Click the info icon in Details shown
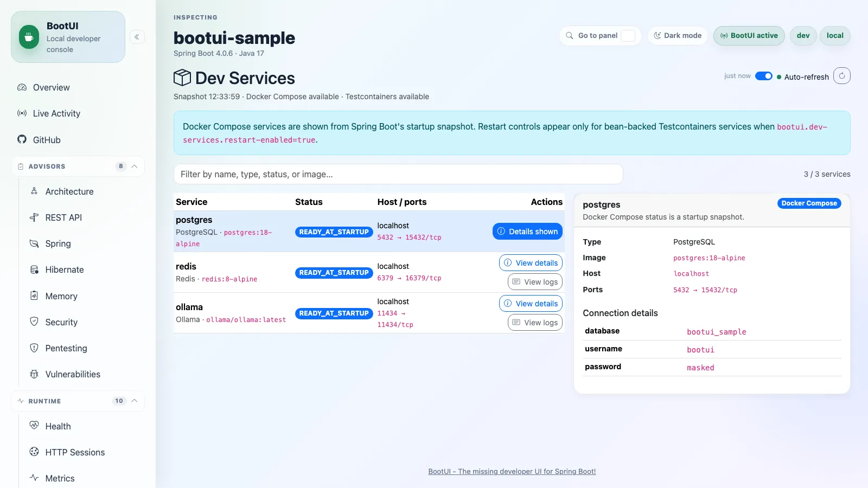 [501, 231]
